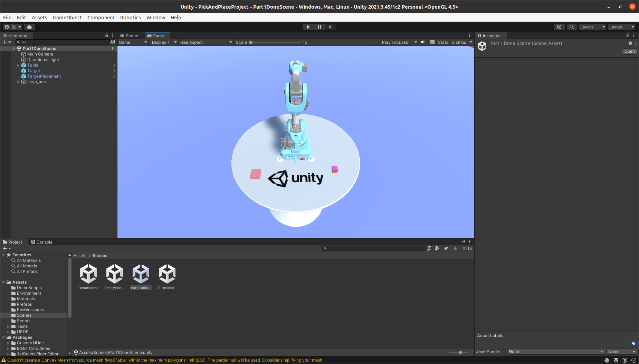Open the File menu
The height and width of the screenshot is (364, 639).
click(7, 18)
